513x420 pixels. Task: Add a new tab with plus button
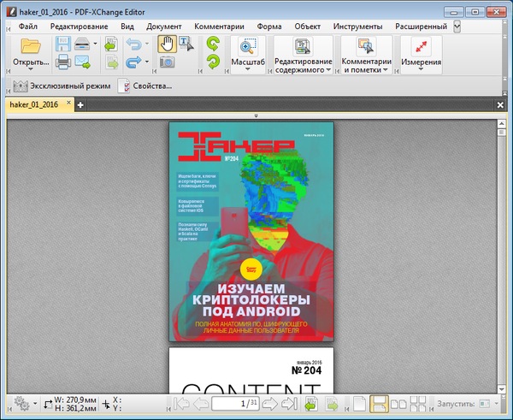pyautogui.click(x=80, y=104)
